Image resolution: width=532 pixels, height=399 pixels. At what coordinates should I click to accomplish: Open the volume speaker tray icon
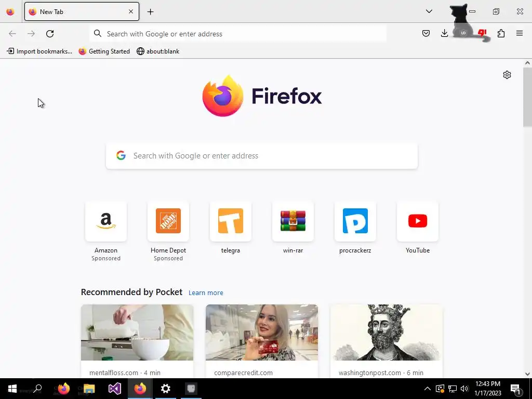[x=465, y=389]
